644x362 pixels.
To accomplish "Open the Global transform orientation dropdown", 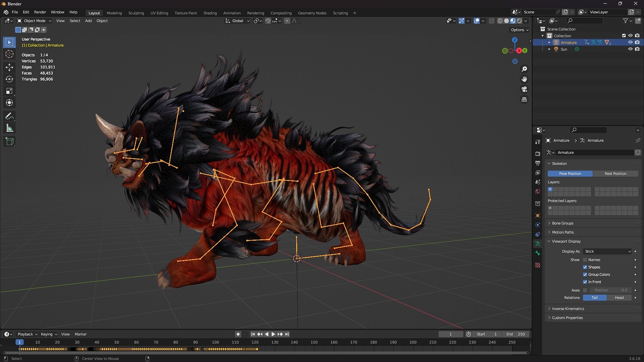I will point(237,21).
